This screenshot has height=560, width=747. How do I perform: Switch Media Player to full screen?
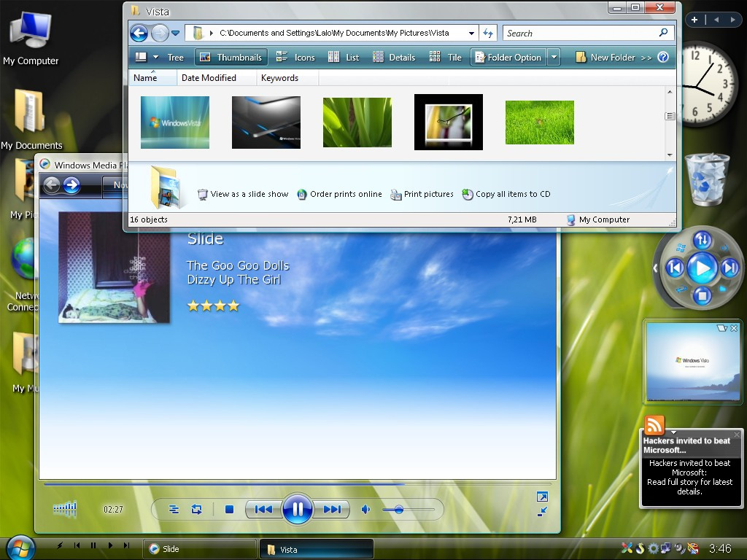(x=542, y=497)
